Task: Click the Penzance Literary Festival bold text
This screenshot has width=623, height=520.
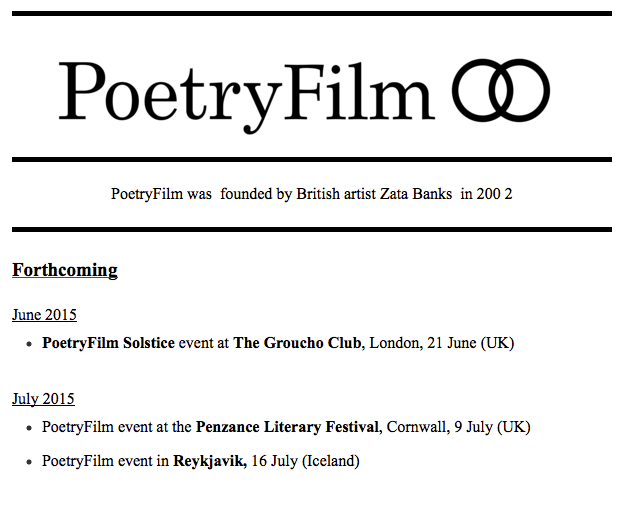Action: coord(288,427)
